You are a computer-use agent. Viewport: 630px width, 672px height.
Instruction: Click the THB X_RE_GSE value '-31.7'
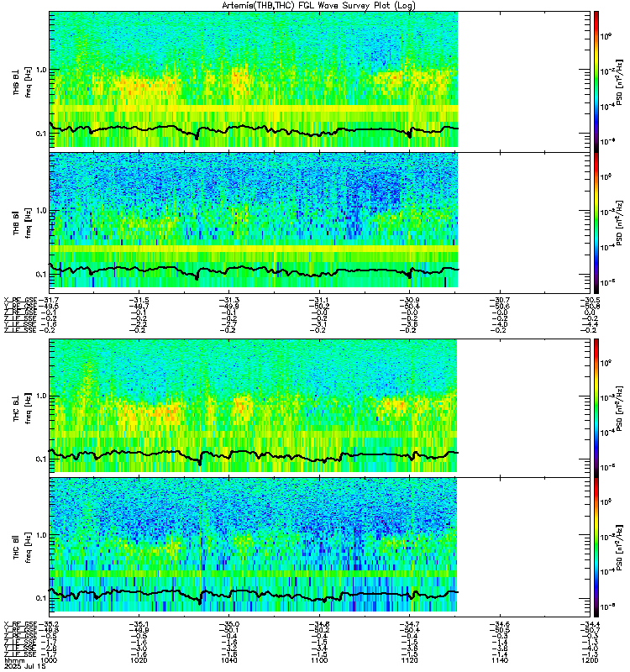click(49, 300)
